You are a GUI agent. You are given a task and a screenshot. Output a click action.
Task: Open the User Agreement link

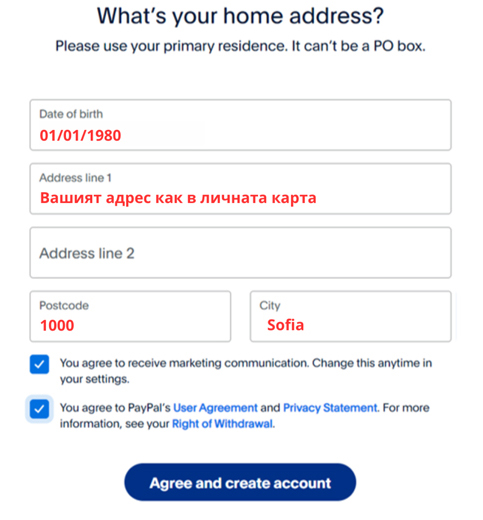(x=215, y=408)
